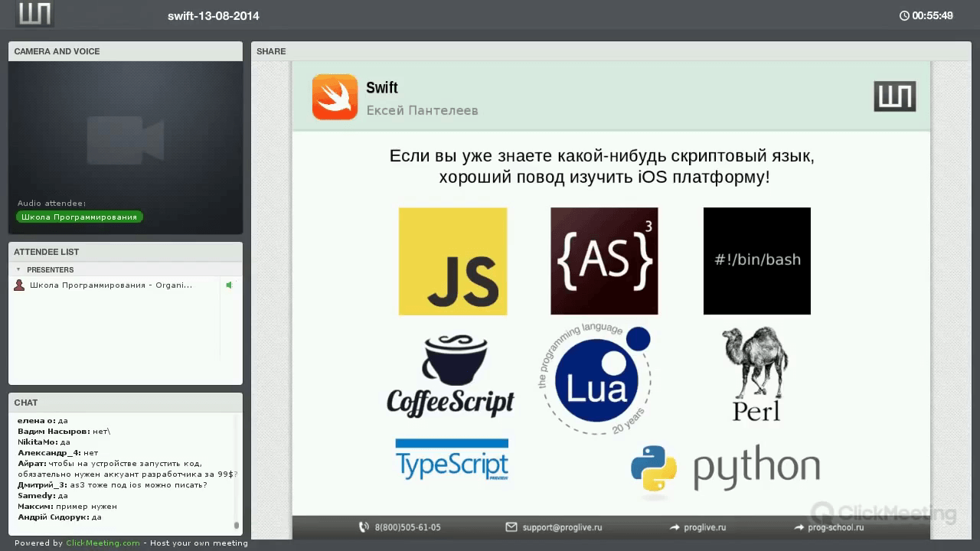Click the clock icon beside the timer
Viewport: 980px width, 551px height.
point(904,15)
